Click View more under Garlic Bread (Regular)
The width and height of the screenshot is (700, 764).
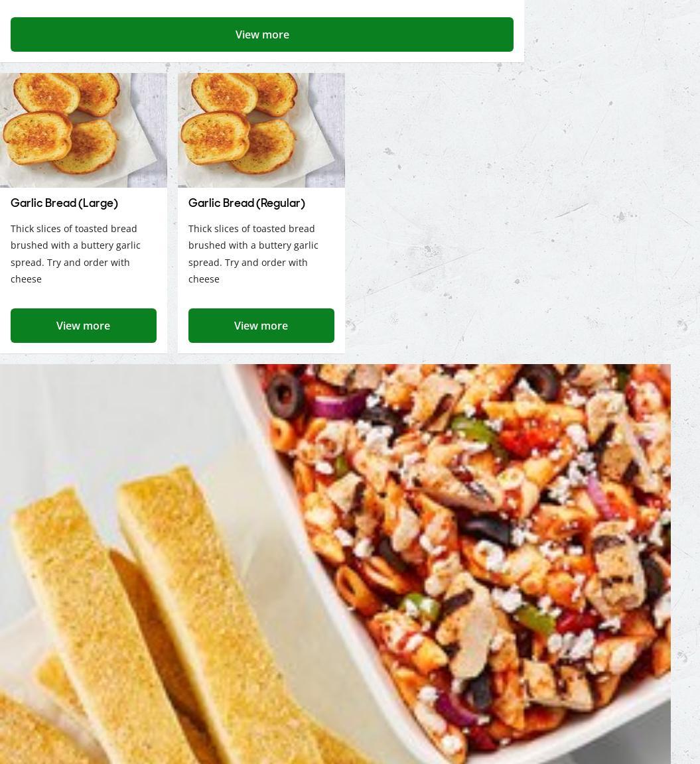(261, 326)
